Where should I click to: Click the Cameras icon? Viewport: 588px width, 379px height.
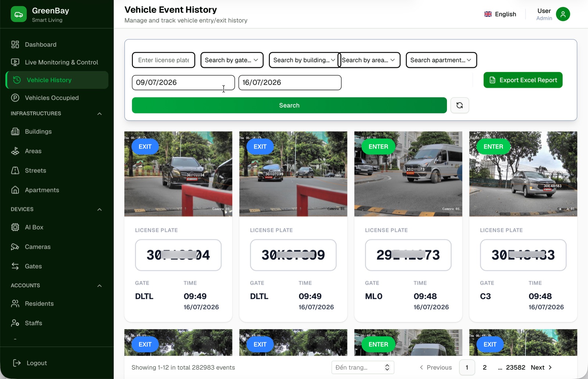[x=15, y=246]
